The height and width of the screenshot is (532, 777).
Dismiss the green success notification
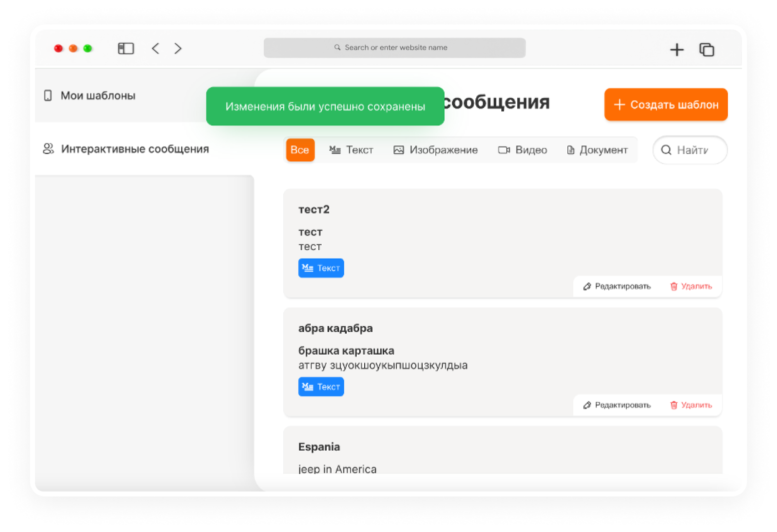(325, 106)
